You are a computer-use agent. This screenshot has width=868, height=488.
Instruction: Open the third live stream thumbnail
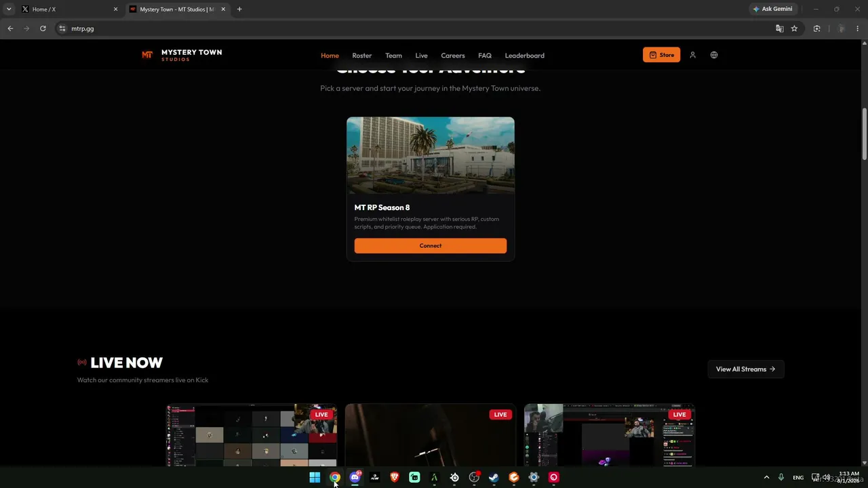[x=610, y=435]
